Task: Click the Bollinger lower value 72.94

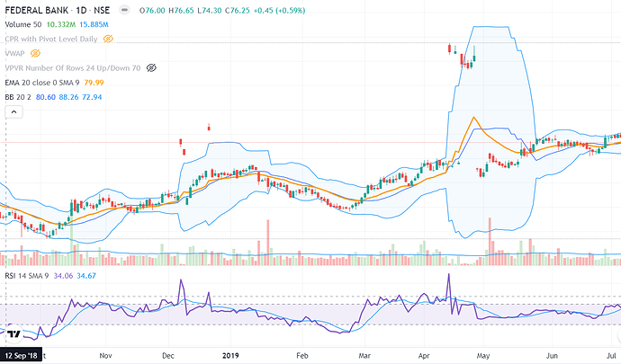Action: (92, 97)
